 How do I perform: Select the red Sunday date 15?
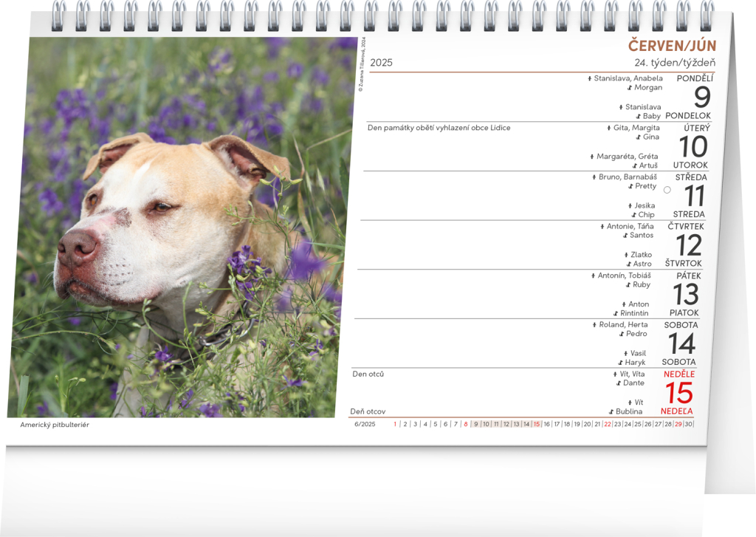[x=680, y=393]
